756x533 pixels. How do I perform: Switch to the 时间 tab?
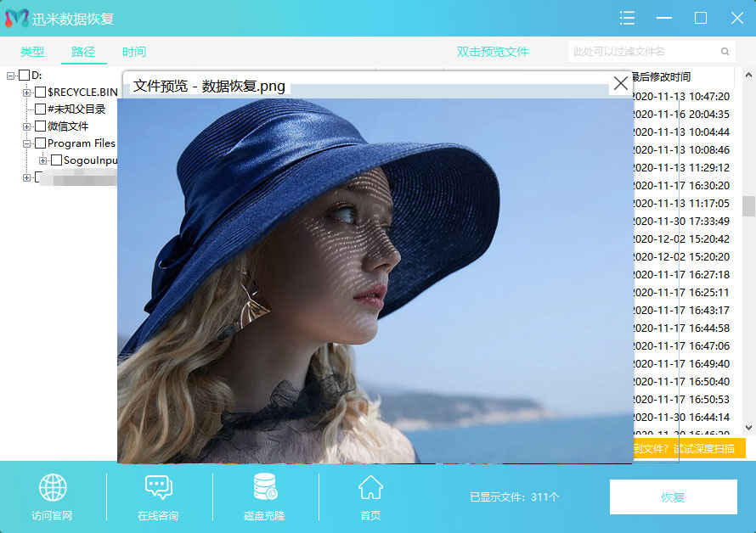[134, 52]
